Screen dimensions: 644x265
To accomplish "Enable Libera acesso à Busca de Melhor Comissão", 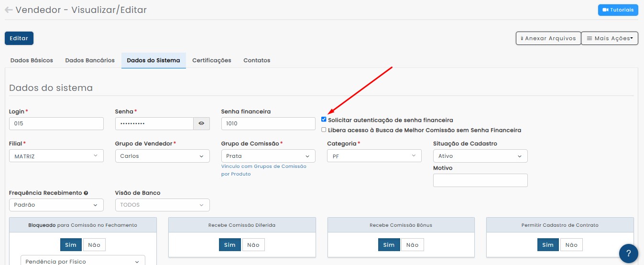I will click(x=324, y=130).
